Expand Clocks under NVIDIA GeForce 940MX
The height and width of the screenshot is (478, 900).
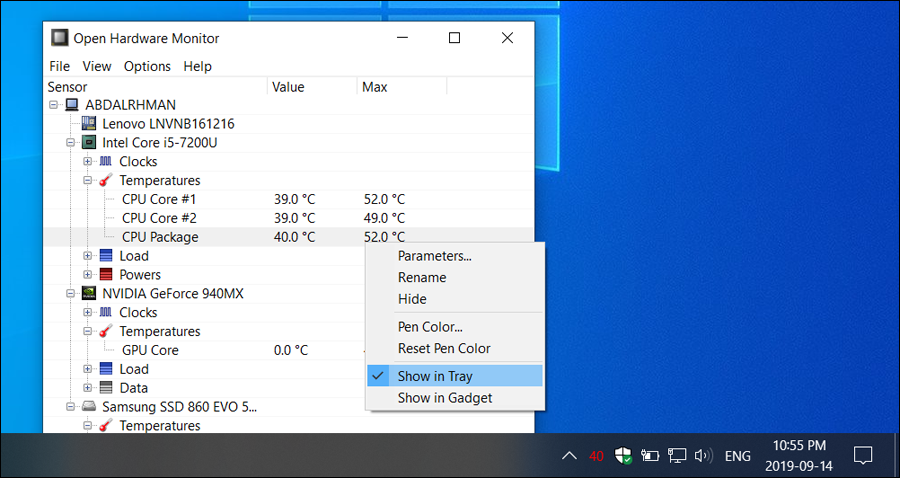(x=87, y=312)
